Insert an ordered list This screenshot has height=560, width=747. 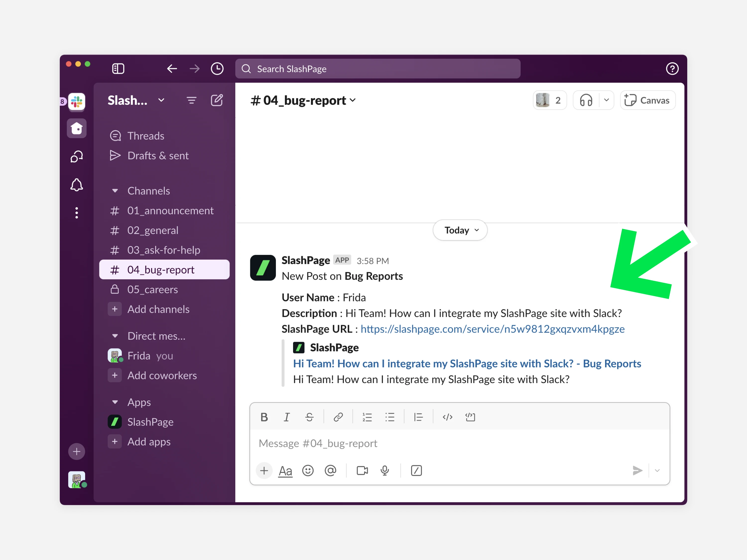coord(367,417)
